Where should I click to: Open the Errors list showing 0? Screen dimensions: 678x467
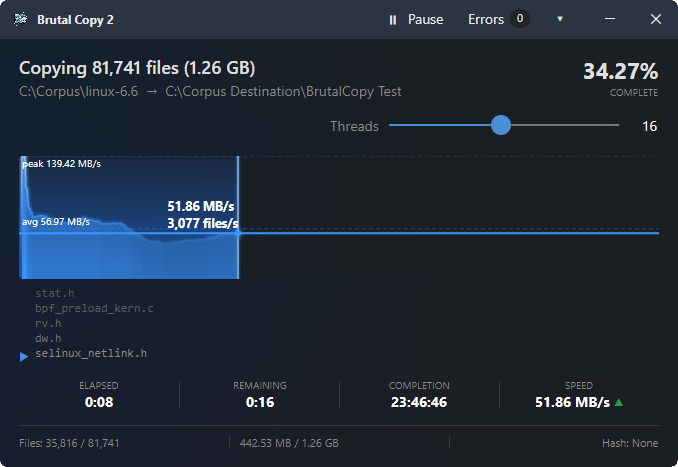point(498,19)
